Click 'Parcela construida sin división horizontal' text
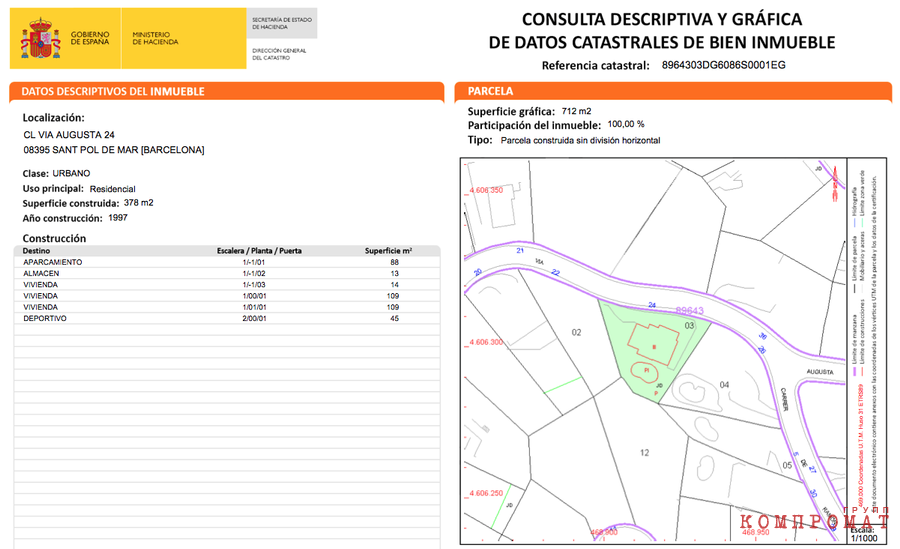Image resolution: width=900 pixels, height=549 pixels. pos(580,140)
